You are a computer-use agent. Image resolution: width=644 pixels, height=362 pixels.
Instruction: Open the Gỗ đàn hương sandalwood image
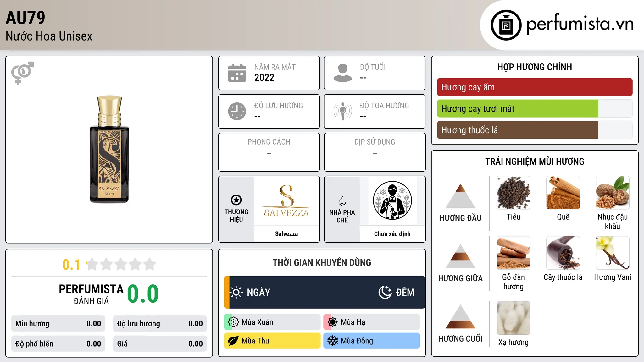[514, 253]
